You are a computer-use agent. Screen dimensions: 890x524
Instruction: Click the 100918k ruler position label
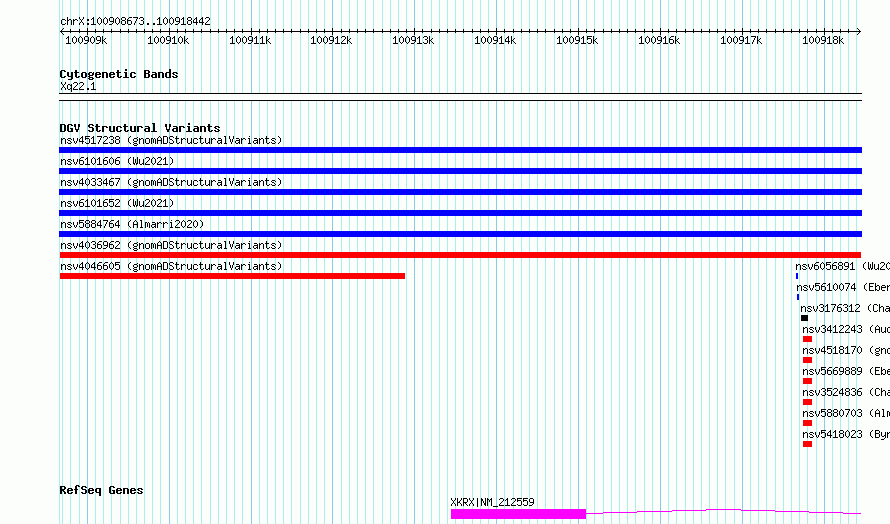(823, 40)
